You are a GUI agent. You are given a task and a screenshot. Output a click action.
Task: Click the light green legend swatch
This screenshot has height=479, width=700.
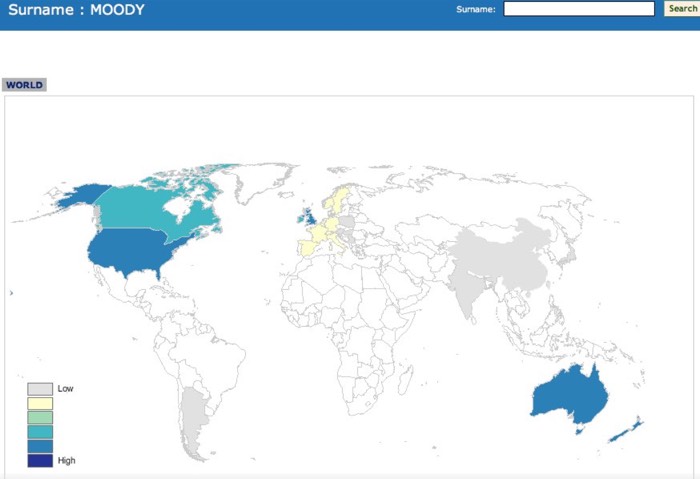pos(40,416)
